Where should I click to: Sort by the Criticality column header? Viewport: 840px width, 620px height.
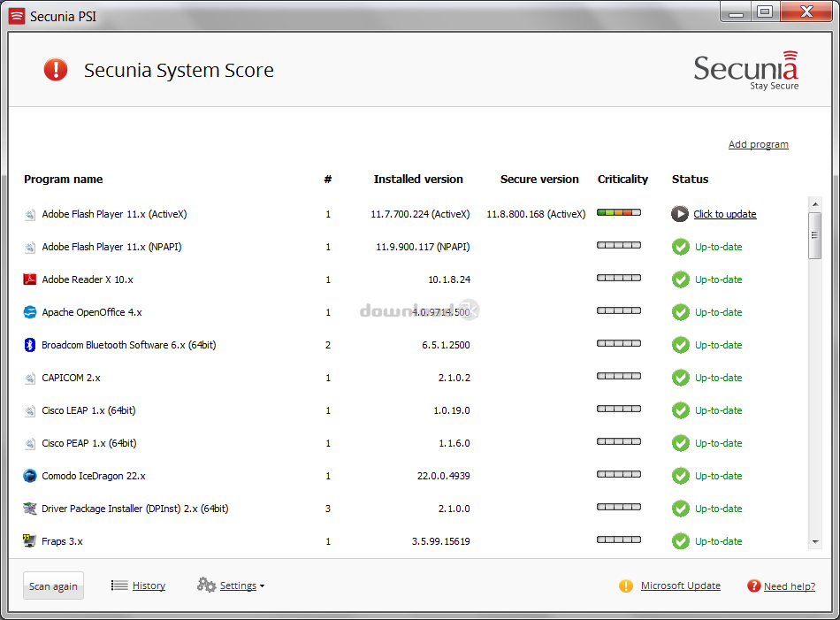point(622,180)
